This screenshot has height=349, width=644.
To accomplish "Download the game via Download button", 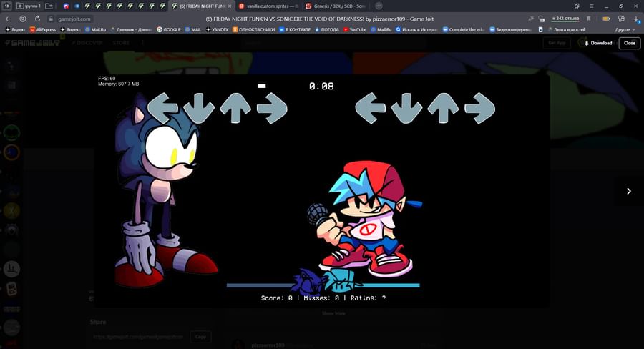I will tap(598, 43).
